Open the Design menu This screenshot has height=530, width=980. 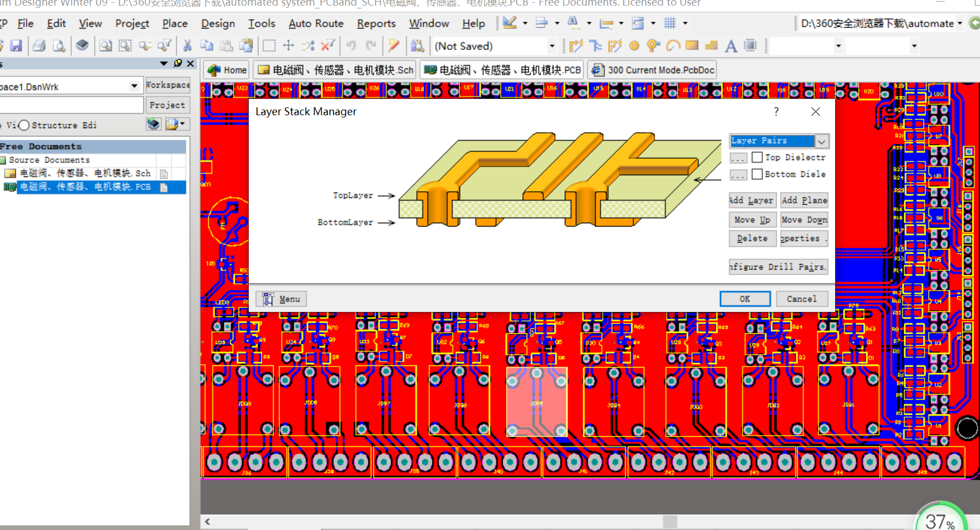coord(218,23)
